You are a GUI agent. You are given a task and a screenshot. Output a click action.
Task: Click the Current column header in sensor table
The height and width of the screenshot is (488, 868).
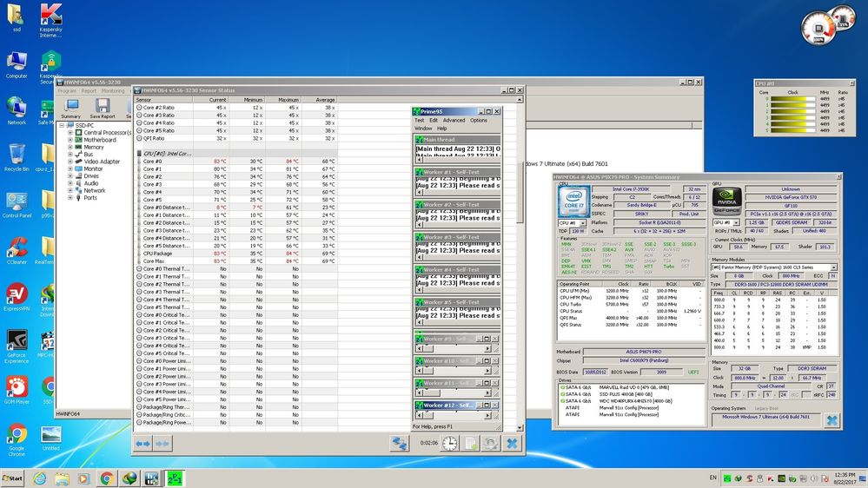210,100
